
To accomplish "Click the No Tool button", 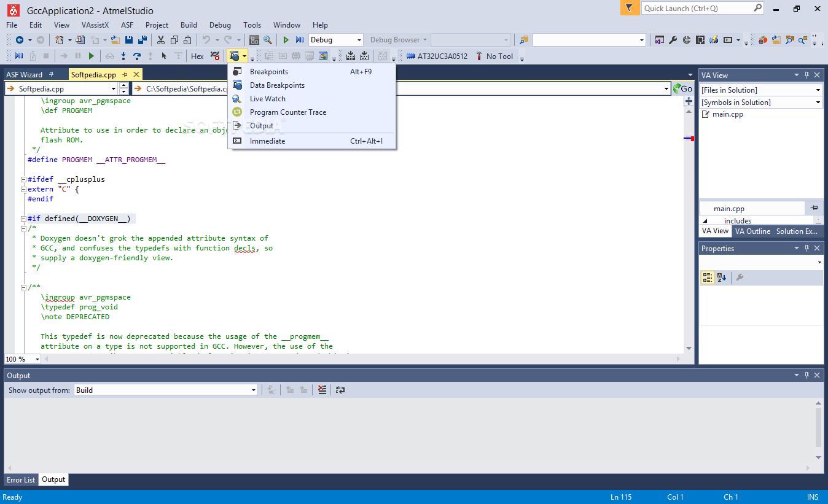I will click(494, 56).
